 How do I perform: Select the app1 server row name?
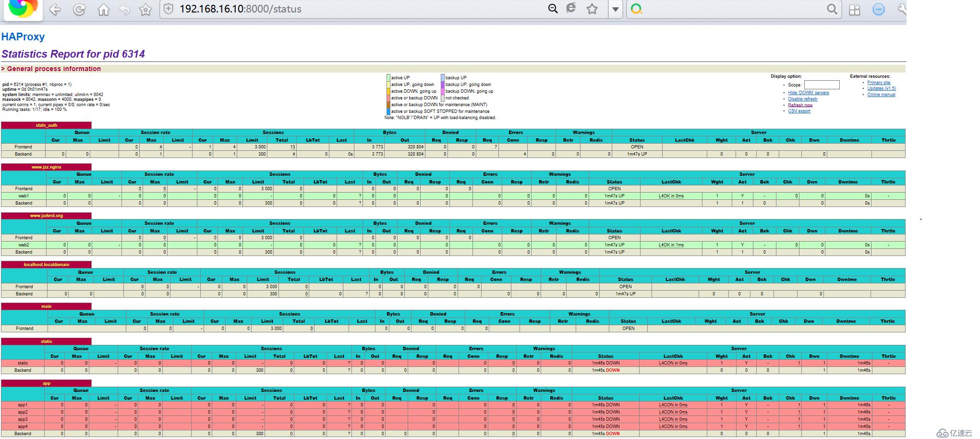point(23,405)
